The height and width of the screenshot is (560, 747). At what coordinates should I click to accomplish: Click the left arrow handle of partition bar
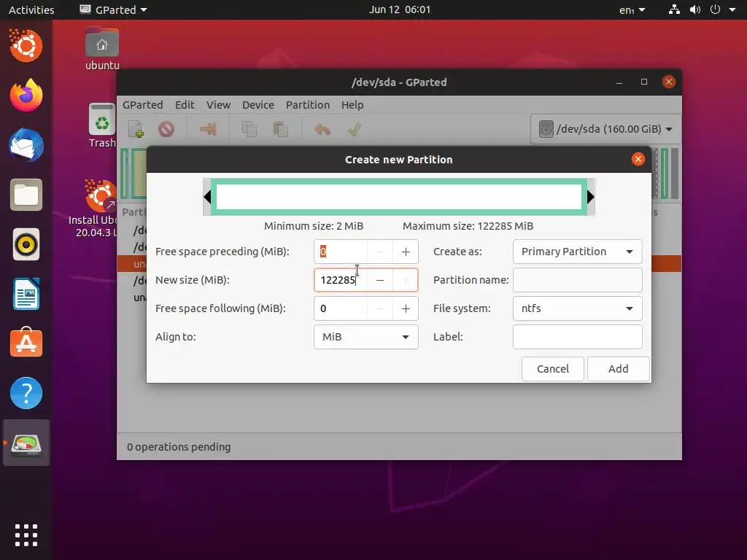tap(207, 197)
